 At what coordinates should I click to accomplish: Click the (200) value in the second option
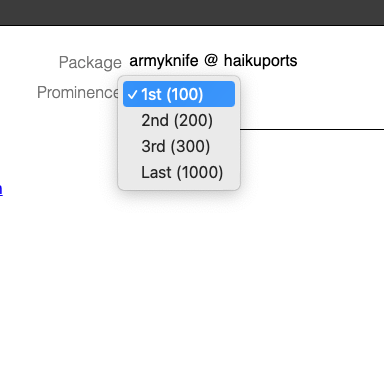(x=193, y=120)
